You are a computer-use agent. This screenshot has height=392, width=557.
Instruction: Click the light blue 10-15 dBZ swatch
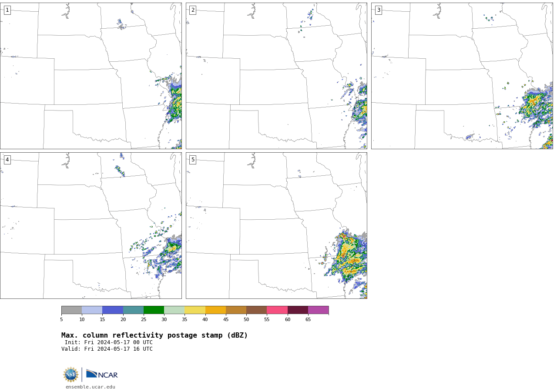[x=92, y=310]
